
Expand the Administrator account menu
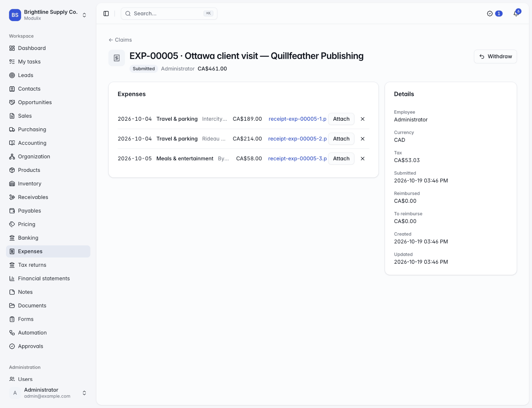pos(48,393)
